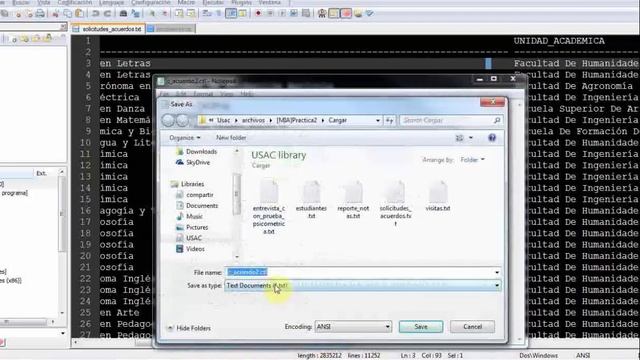The image size is (640, 360).
Task: Expand the Libraries node in navigation pane
Action: (188, 184)
